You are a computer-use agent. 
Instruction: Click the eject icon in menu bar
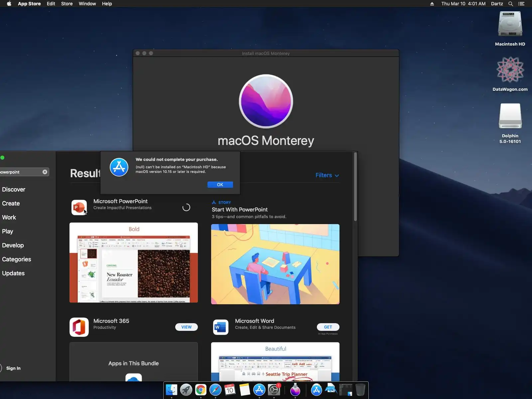(432, 4)
